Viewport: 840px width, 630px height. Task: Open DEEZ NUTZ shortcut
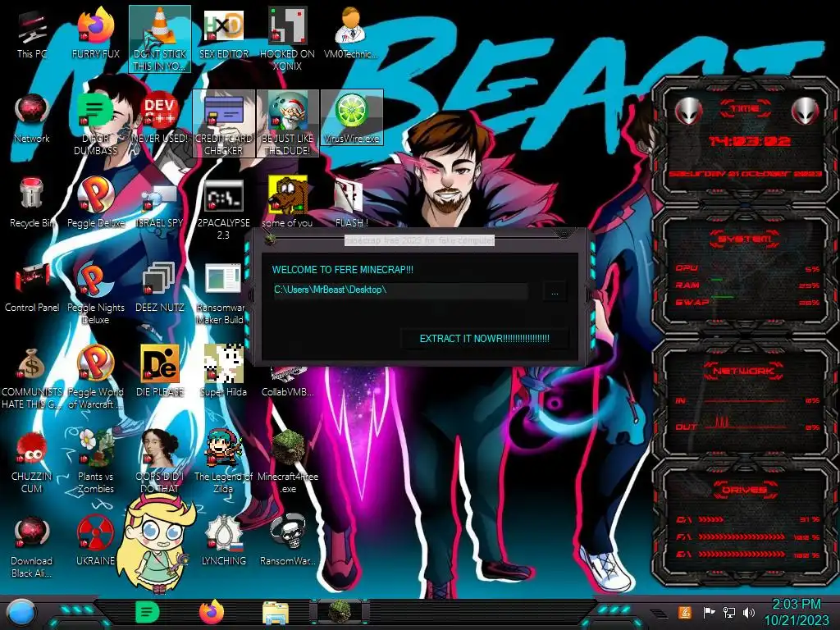160,288
